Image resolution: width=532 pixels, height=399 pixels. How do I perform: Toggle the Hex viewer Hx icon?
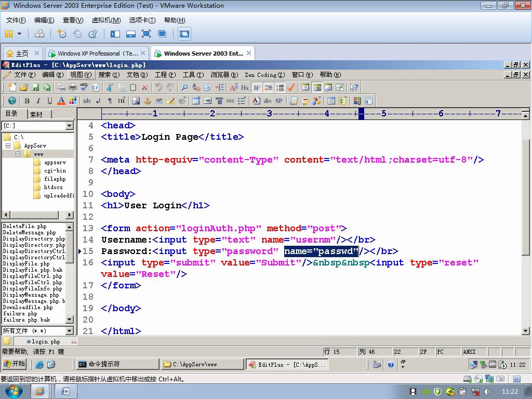[245, 87]
